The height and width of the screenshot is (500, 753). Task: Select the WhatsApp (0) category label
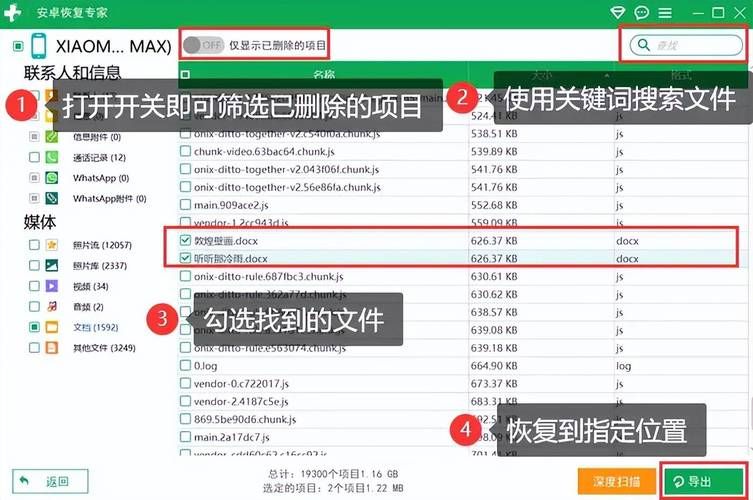tap(101, 178)
